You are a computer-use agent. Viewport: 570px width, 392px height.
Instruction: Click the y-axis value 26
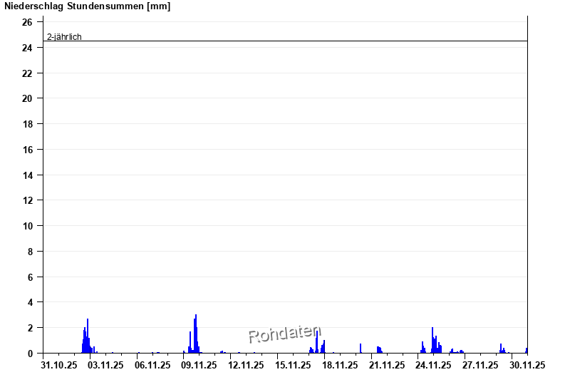[x=27, y=22]
